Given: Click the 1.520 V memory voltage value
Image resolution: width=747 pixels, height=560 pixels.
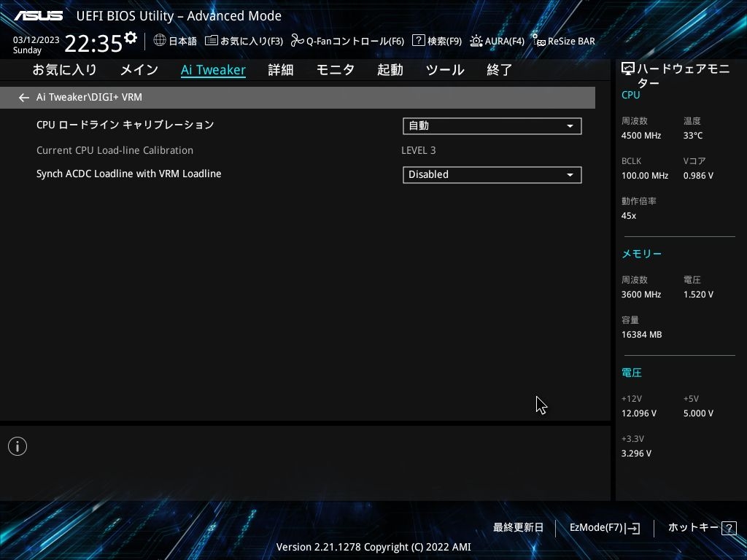Looking at the screenshot, I should point(698,295).
